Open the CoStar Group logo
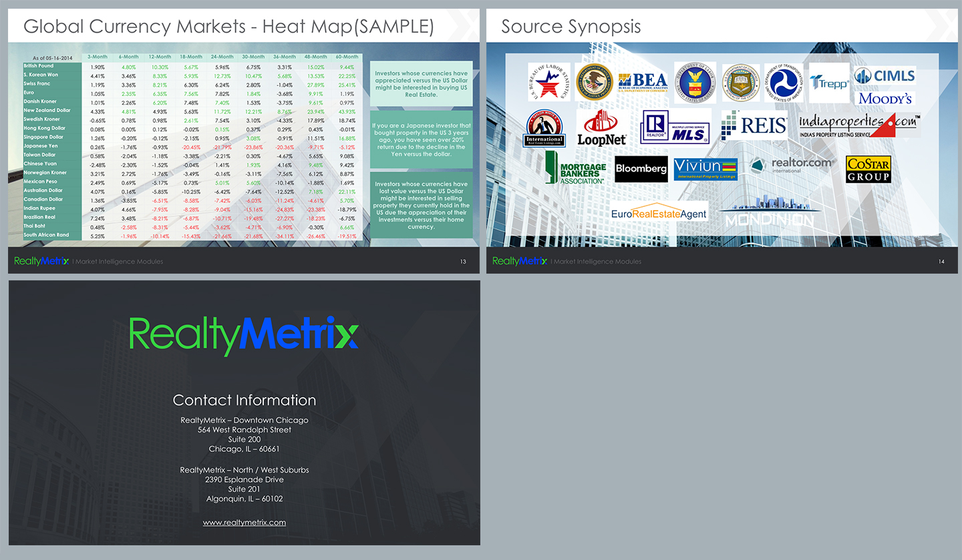Image resolution: width=962 pixels, height=560 pixels. tap(868, 169)
